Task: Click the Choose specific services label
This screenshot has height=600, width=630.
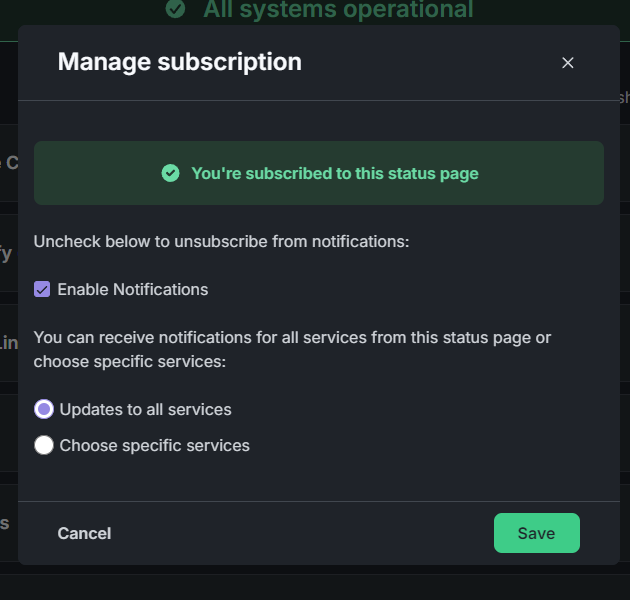Action: click(155, 446)
